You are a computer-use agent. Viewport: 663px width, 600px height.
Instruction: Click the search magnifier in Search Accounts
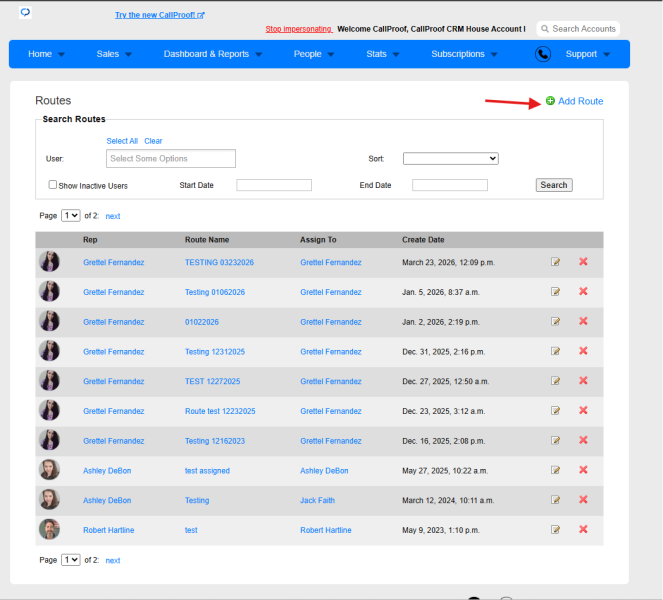(545, 29)
